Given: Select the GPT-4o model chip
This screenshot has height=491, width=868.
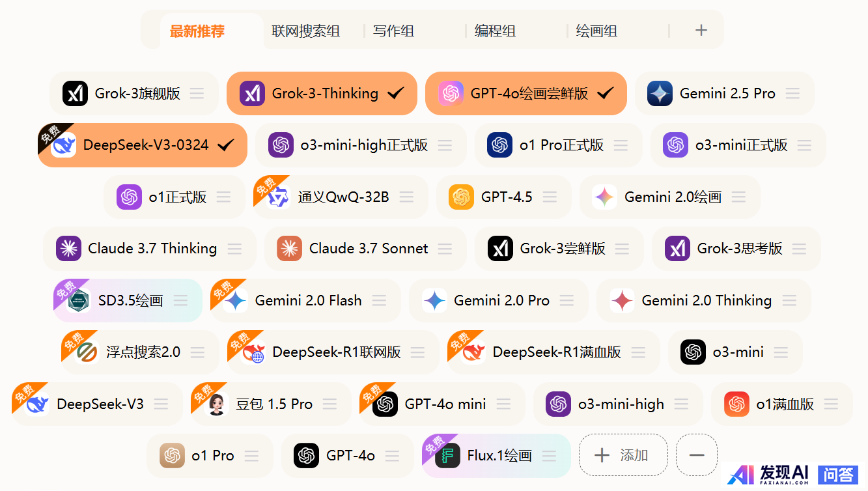Looking at the screenshot, I should [347, 456].
